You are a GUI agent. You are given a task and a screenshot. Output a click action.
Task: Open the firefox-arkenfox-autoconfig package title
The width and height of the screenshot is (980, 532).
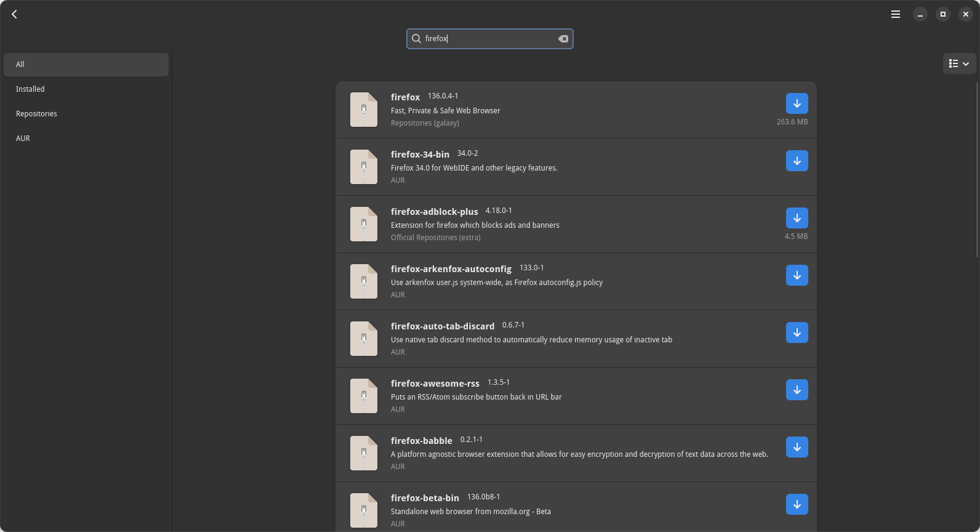point(451,269)
